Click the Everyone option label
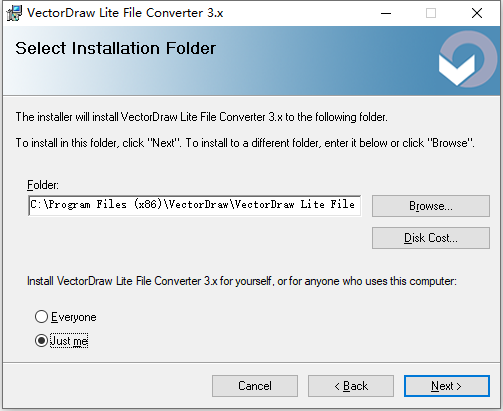This screenshot has width=503, height=411. tap(74, 317)
